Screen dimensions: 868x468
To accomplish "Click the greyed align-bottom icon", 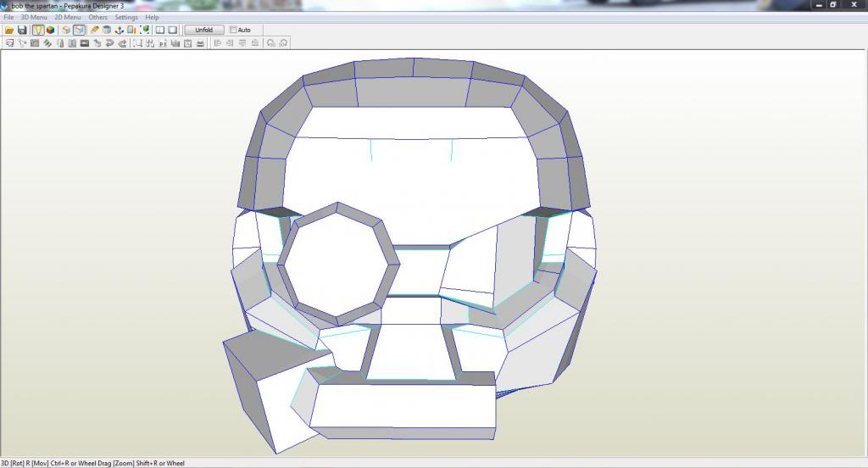I will 254,43.
